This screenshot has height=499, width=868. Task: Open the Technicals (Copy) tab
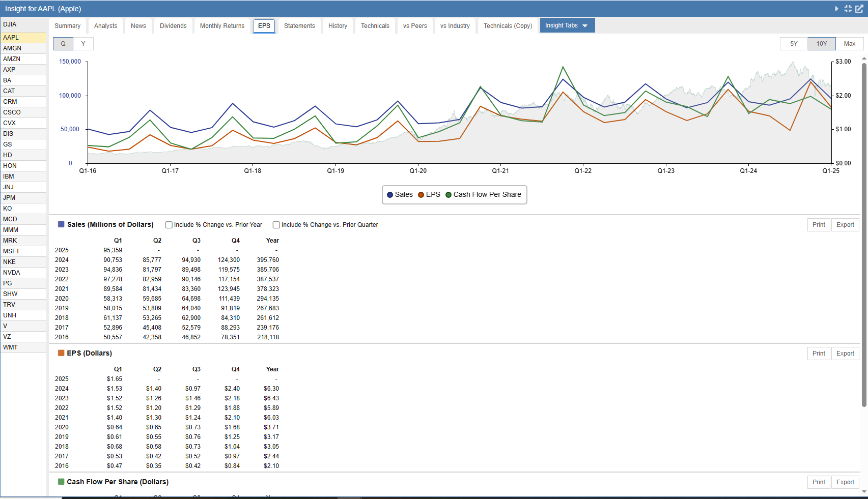[508, 26]
